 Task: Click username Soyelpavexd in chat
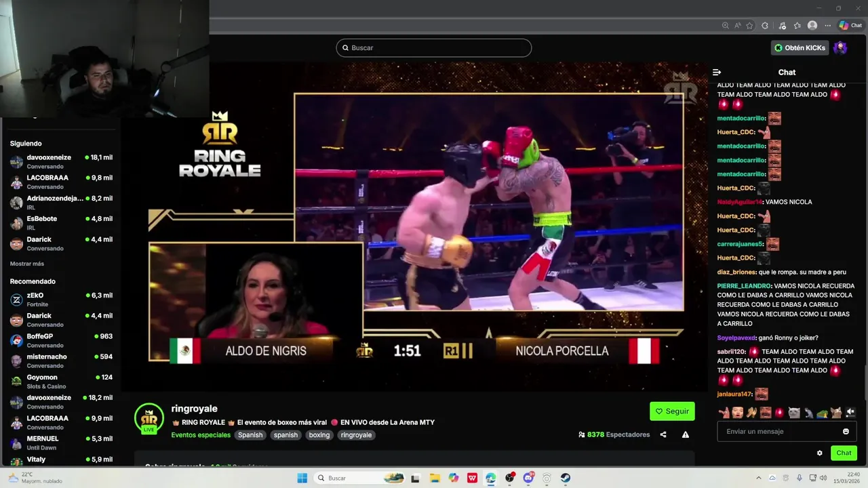[736, 338]
